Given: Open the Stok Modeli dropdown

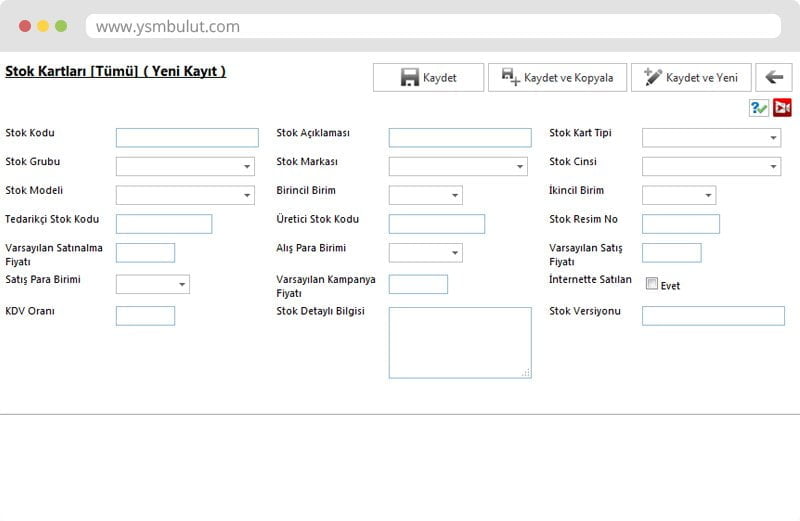Looking at the screenshot, I should click(x=186, y=196).
